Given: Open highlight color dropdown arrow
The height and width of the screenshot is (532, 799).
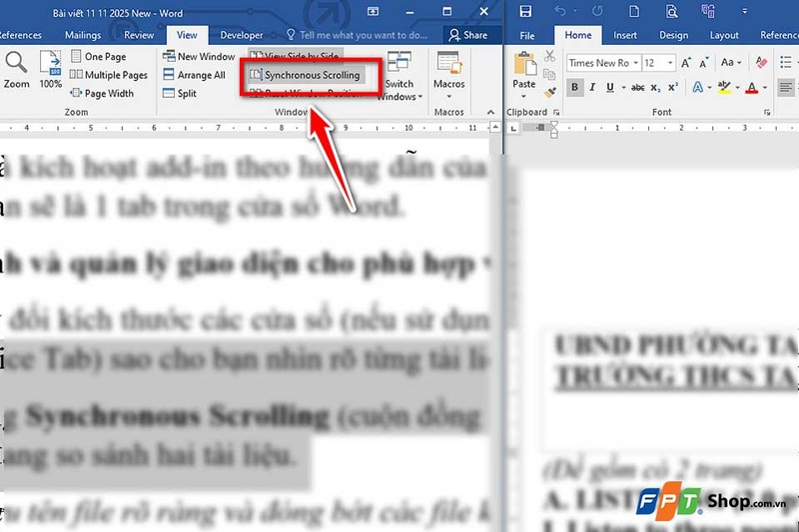Looking at the screenshot, I should click(737, 88).
